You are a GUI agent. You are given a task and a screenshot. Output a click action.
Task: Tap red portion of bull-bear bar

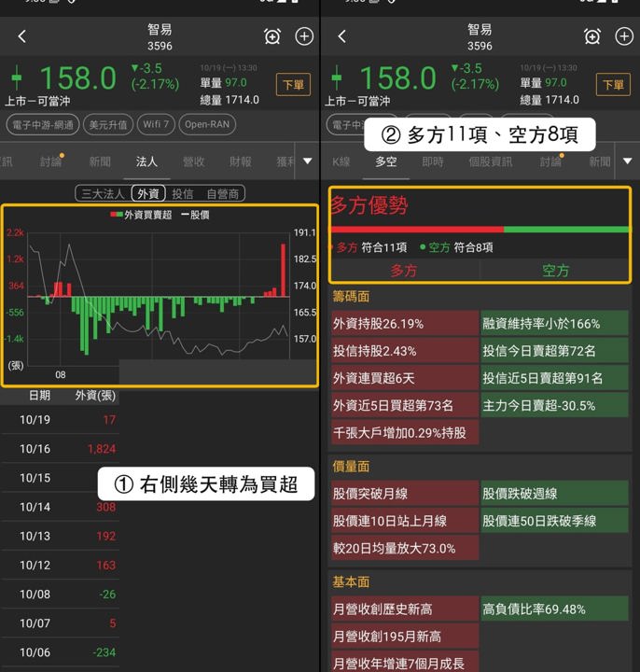pos(416,230)
